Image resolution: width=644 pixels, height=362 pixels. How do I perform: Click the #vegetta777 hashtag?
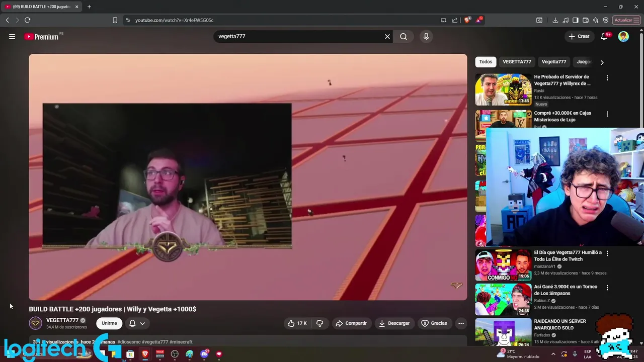155,342
